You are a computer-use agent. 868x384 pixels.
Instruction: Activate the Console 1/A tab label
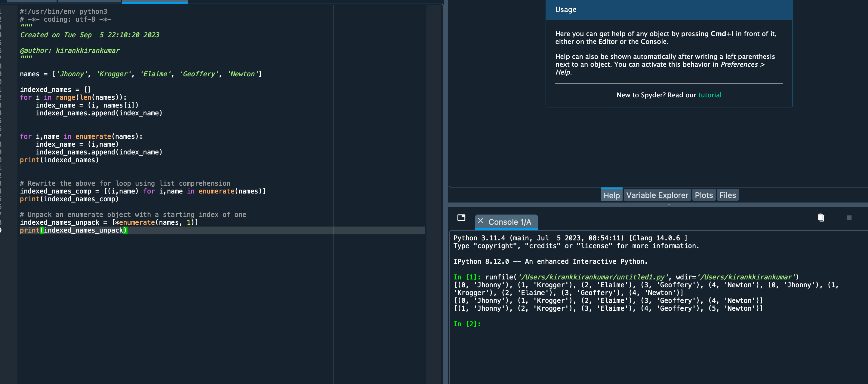tap(509, 222)
